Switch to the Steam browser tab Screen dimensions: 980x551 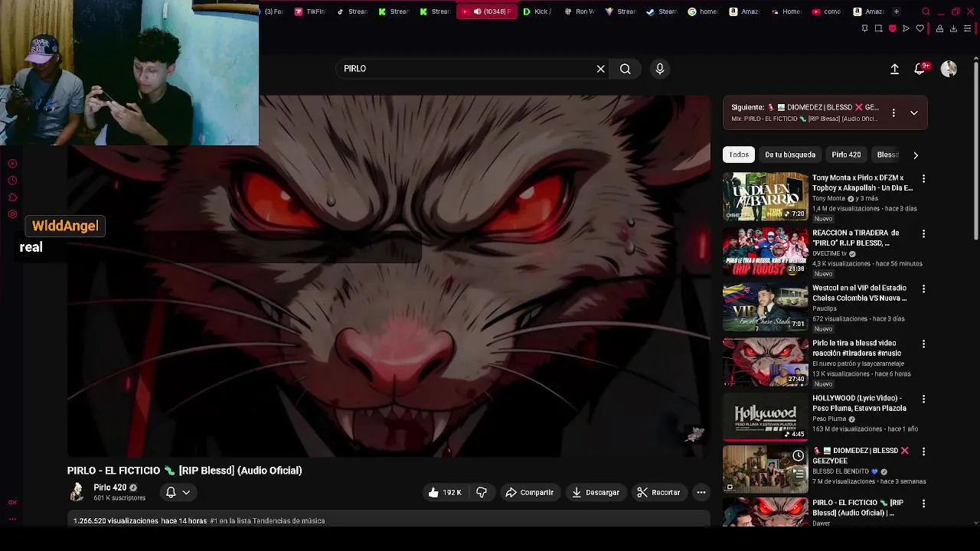coord(663,11)
